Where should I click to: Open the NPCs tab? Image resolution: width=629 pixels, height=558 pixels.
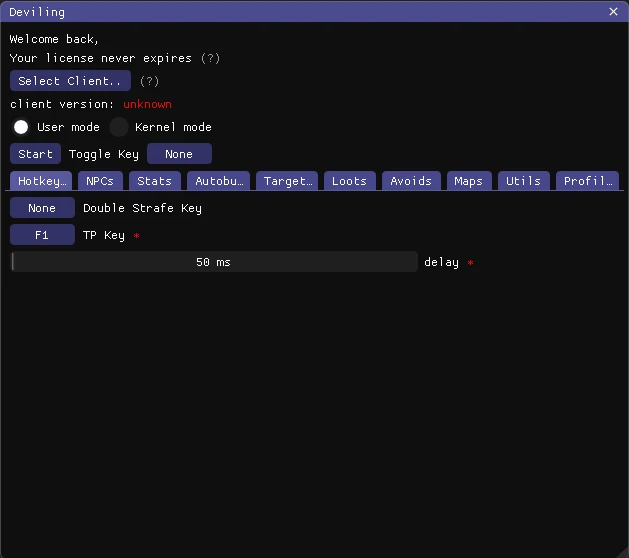[100, 181]
